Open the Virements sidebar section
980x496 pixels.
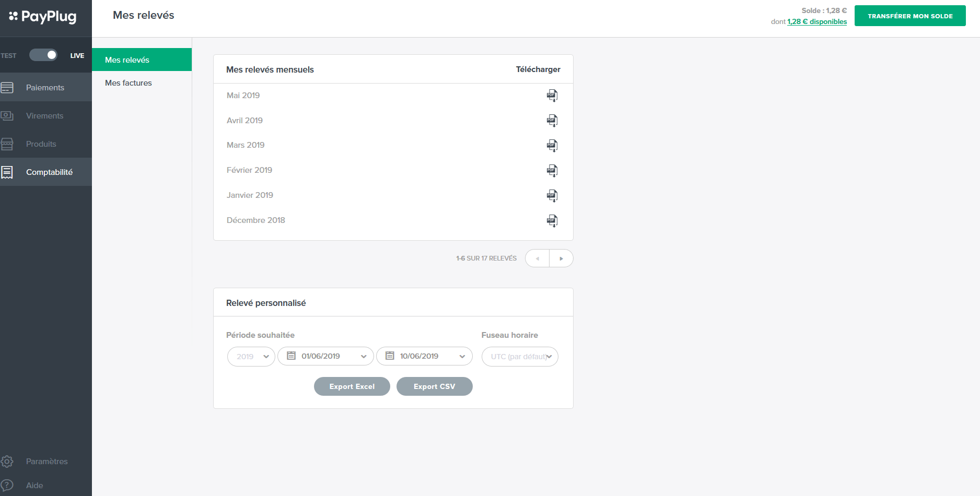45,116
